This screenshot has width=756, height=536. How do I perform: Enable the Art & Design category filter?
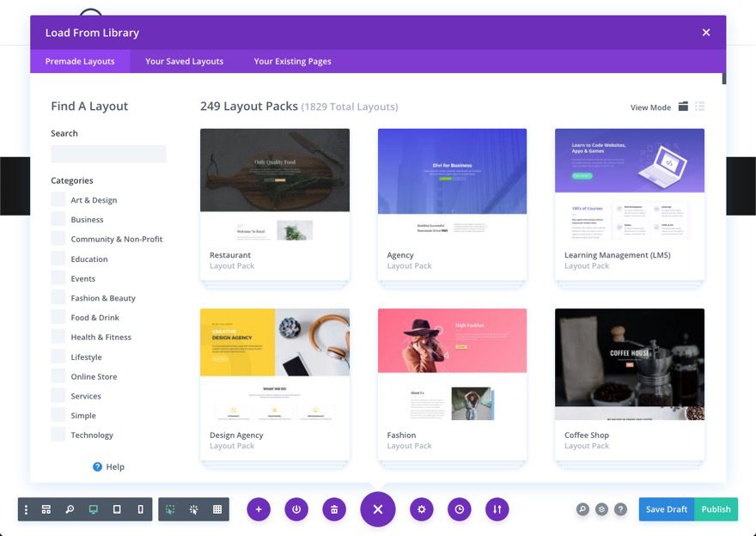pos(57,199)
